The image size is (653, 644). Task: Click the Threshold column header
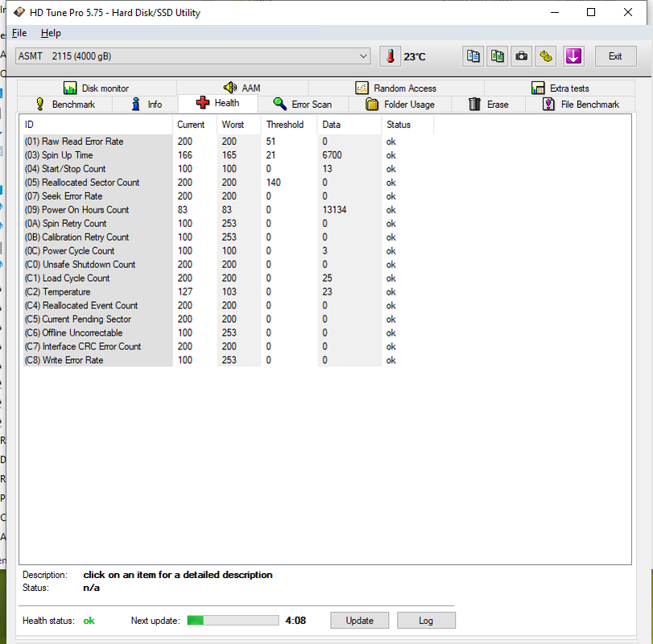pos(289,125)
